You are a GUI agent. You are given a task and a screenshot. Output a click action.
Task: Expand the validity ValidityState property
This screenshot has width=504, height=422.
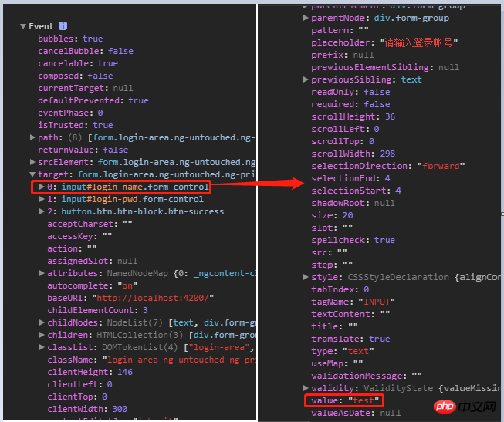(x=306, y=388)
